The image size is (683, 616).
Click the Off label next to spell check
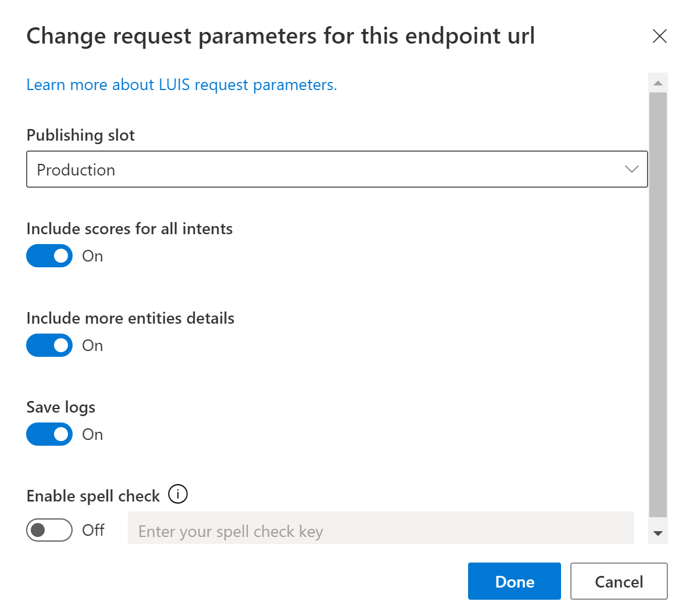pos(93,530)
